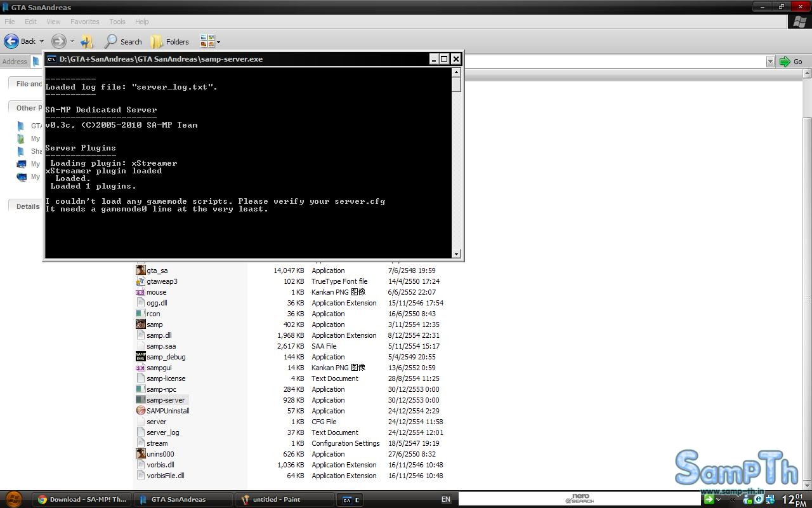The image size is (812, 508).
Task: Click console scrollbar down arrow
Action: tap(456, 254)
